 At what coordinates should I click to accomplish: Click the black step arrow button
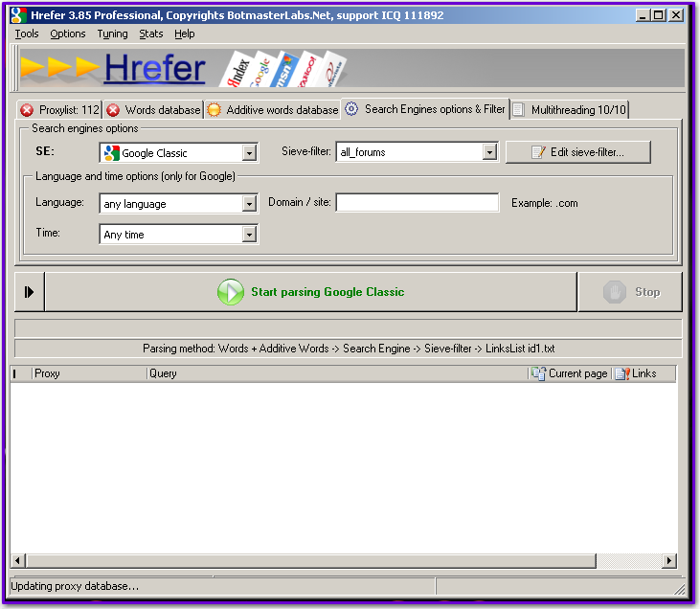click(x=30, y=292)
